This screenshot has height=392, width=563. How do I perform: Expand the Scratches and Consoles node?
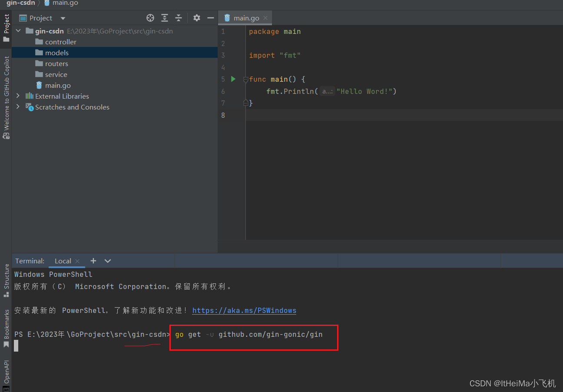click(18, 107)
